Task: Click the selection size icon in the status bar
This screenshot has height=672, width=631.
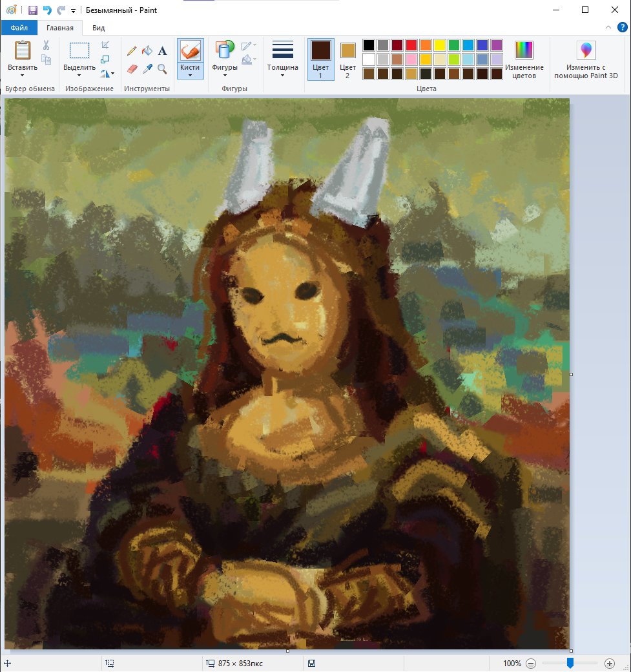Action: click(110, 664)
